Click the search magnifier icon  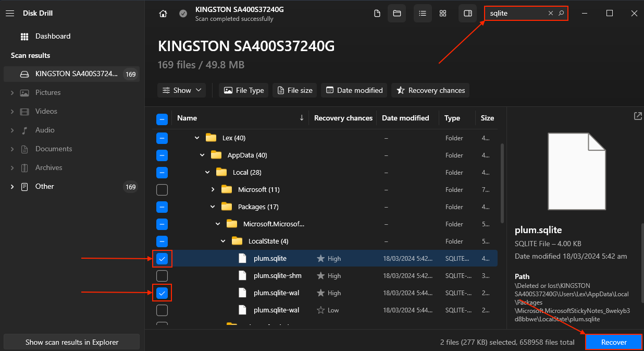[x=561, y=14]
